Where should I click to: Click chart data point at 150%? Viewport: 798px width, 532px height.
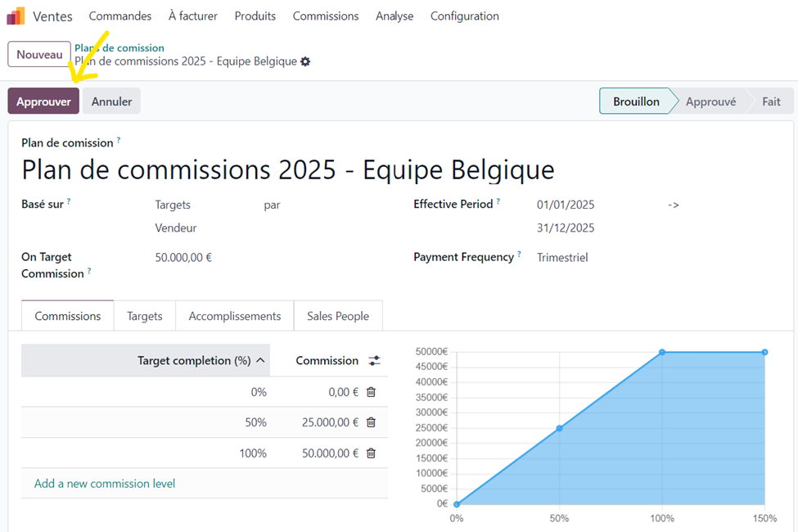(765, 352)
